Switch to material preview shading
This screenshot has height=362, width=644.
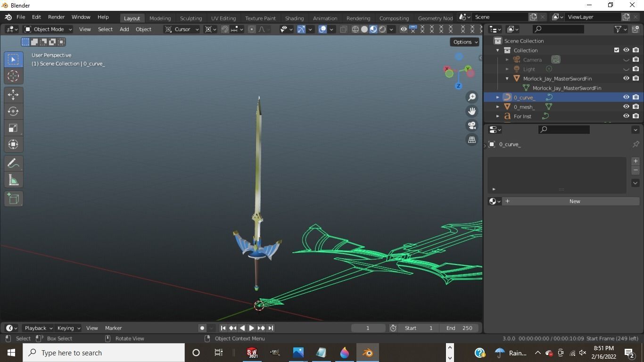click(373, 29)
